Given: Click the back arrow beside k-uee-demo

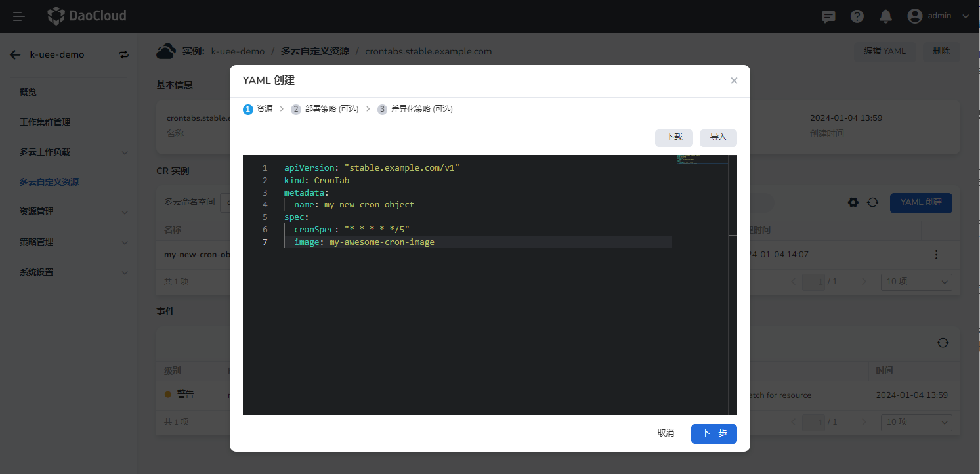Looking at the screenshot, I should point(15,54).
